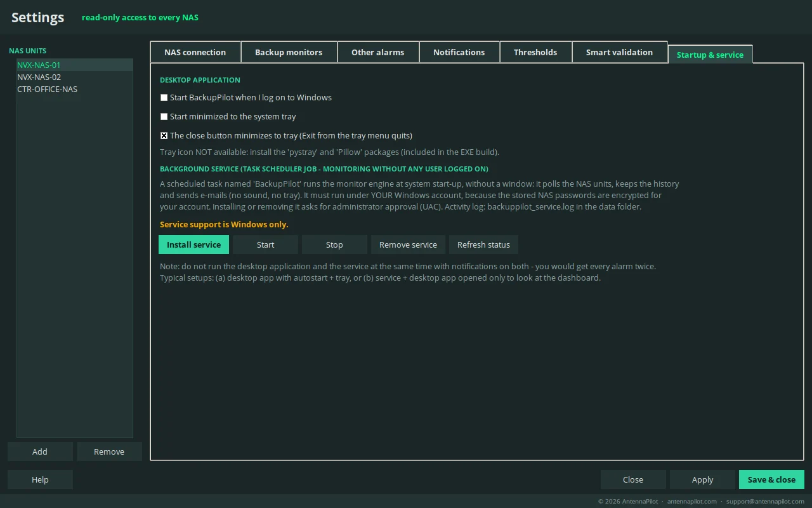
Task: Click the 'Tray icon NOT available' message
Action: tap(329, 152)
